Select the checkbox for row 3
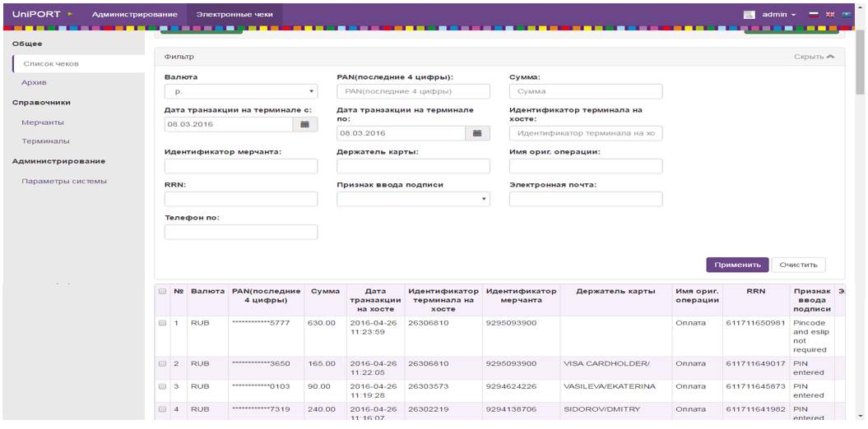 162,386
